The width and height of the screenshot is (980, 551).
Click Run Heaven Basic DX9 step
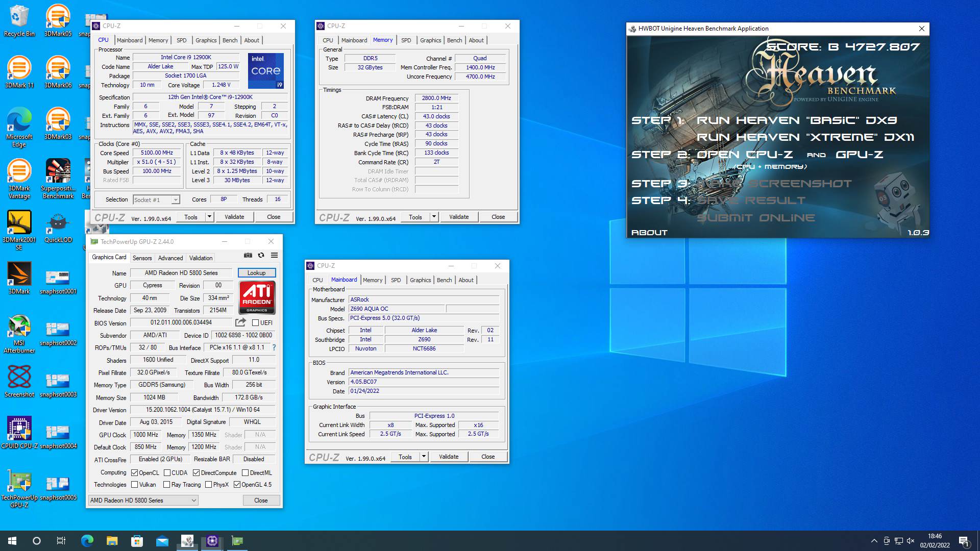(x=796, y=120)
